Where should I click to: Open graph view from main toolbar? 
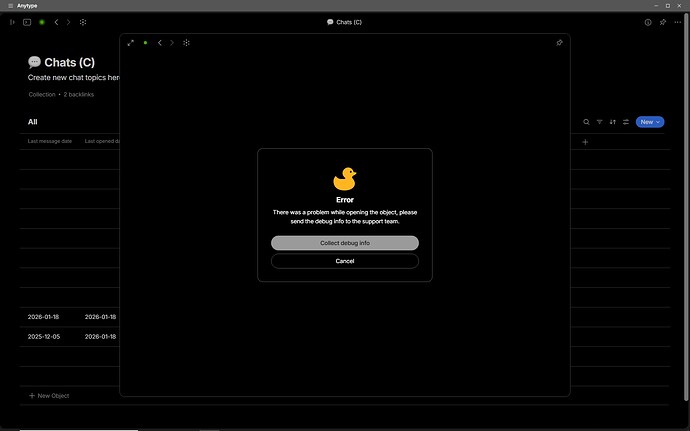pyautogui.click(x=83, y=22)
